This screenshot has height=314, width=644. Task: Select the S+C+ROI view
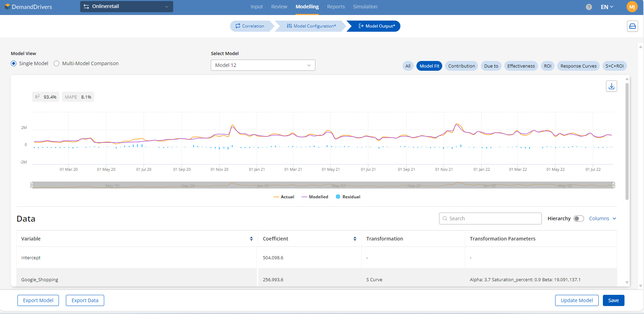(x=615, y=66)
